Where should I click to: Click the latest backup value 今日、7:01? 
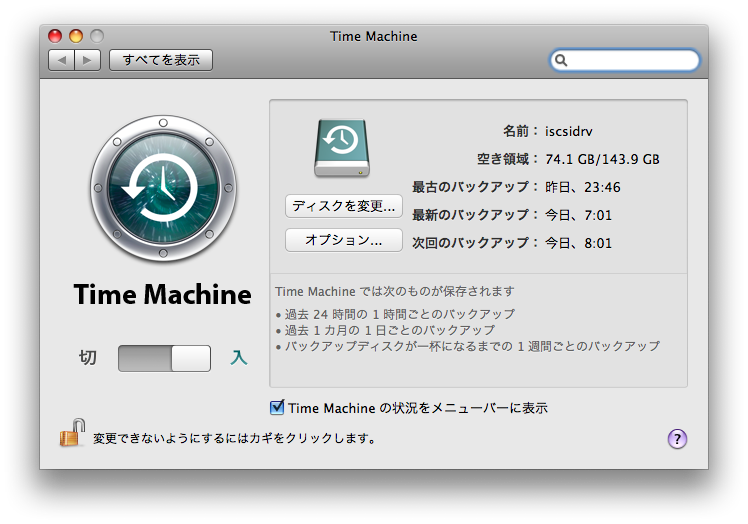coord(578,215)
